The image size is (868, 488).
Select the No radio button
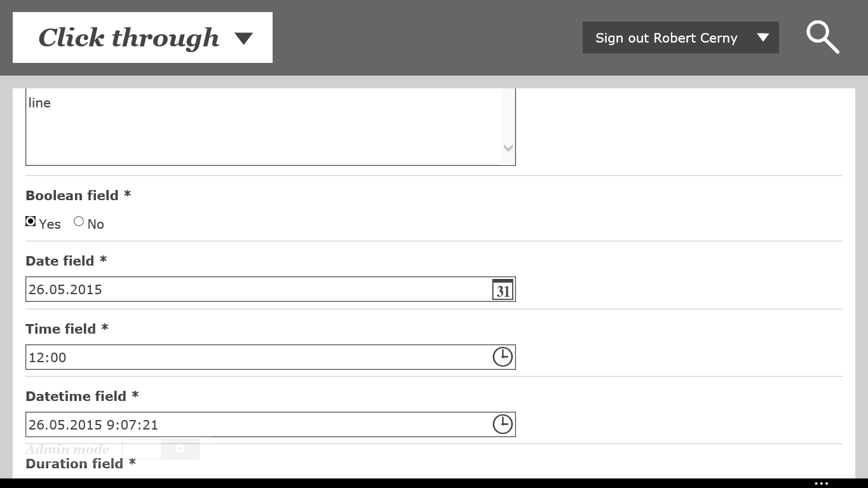pyautogui.click(x=79, y=222)
